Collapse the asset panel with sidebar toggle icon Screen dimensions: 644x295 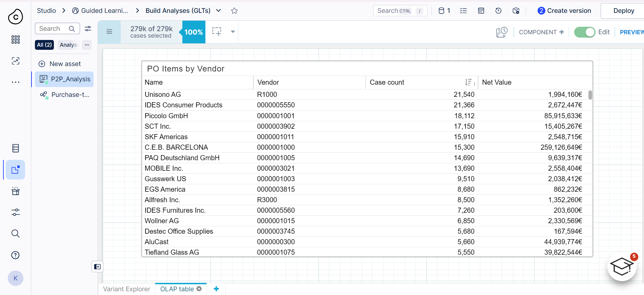point(97,267)
